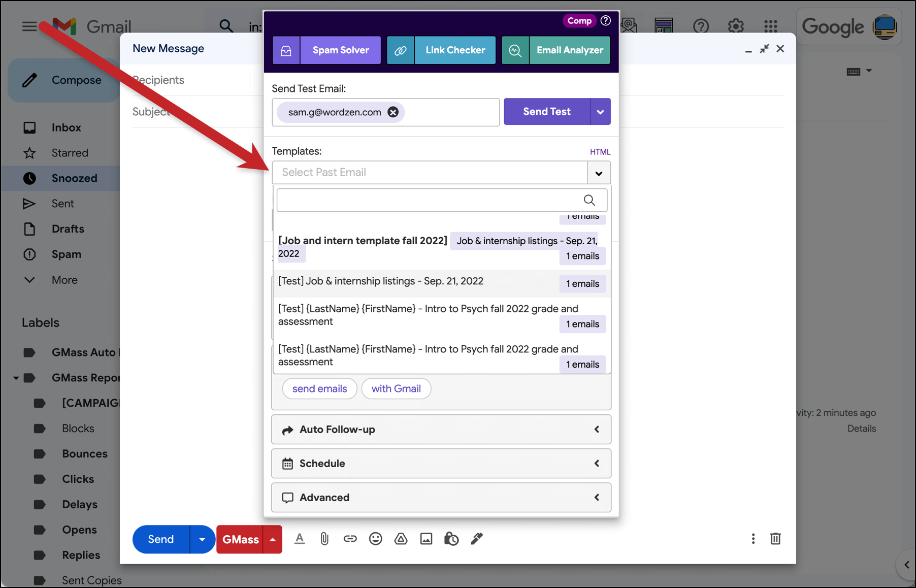The image size is (916, 588).
Task: Collapse GMass settings with red arrow
Action: point(273,539)
